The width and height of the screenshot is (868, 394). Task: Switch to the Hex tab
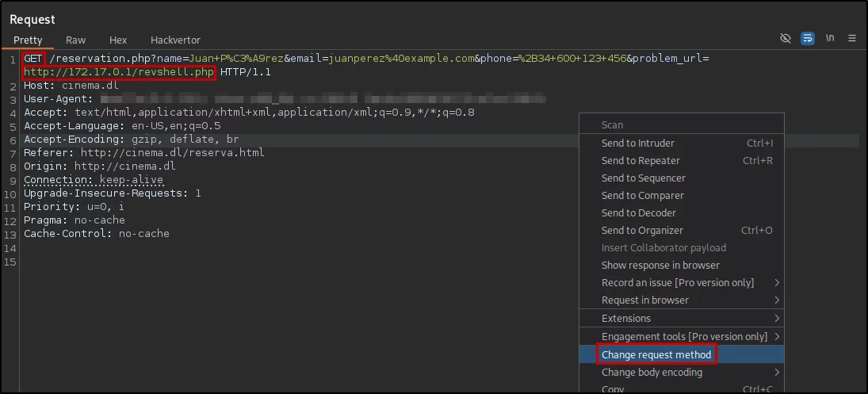coord(118,40)
